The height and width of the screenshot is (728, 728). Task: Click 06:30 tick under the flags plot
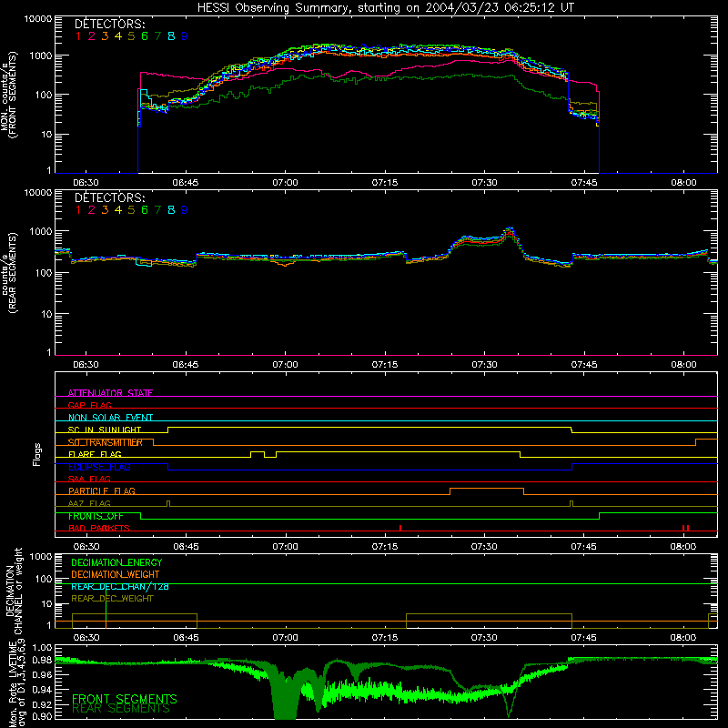point(86,547)
